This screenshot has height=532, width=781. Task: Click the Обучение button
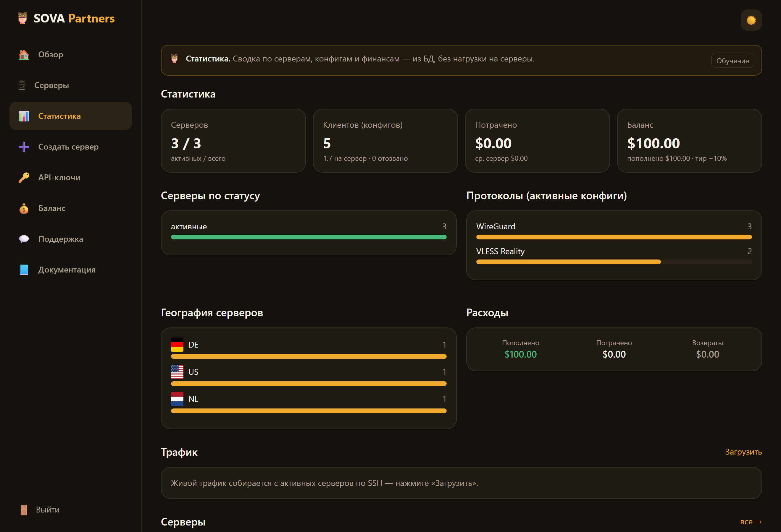pos(732,61)
